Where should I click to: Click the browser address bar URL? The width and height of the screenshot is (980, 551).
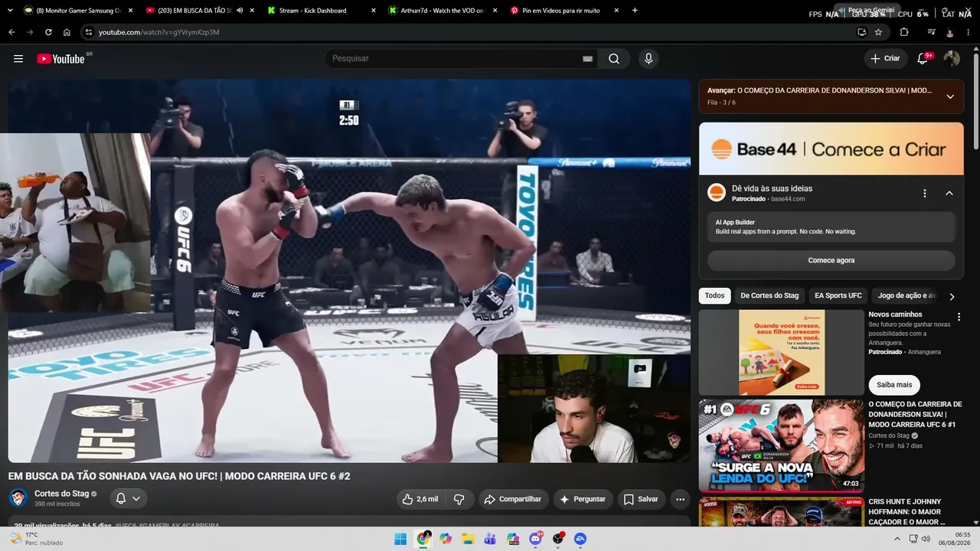pos(159,32)
